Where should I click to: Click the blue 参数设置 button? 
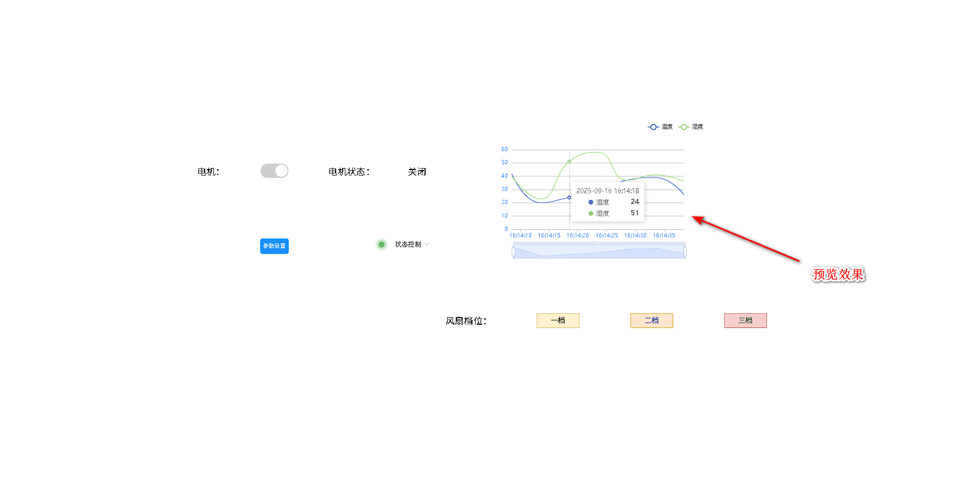tap(274, 246)
